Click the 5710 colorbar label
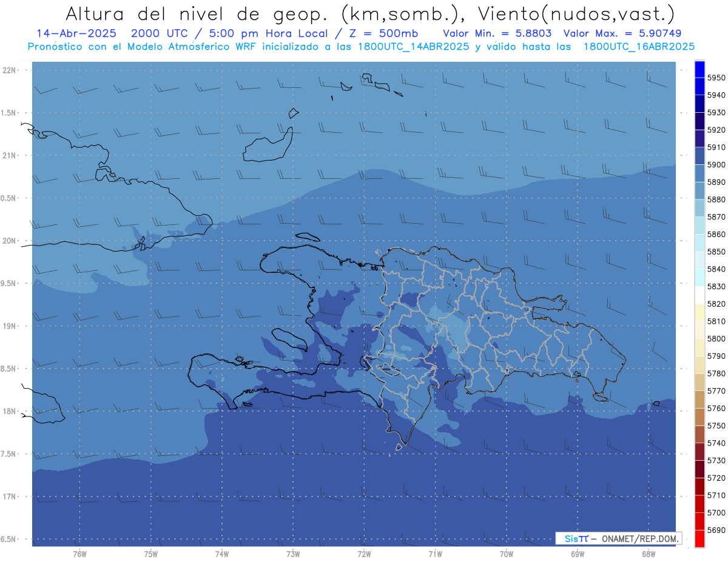The width and height of the screenshot is (728, 562). point(716,495)
